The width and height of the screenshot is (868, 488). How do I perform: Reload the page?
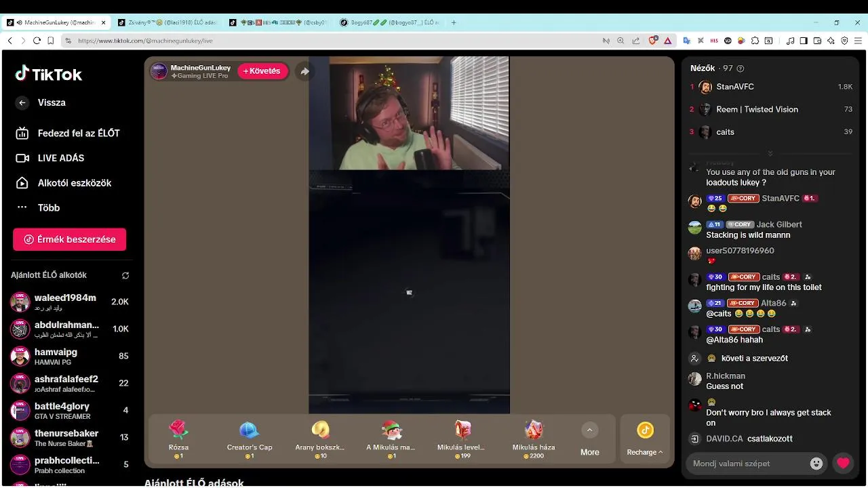[x=37, y=41]
